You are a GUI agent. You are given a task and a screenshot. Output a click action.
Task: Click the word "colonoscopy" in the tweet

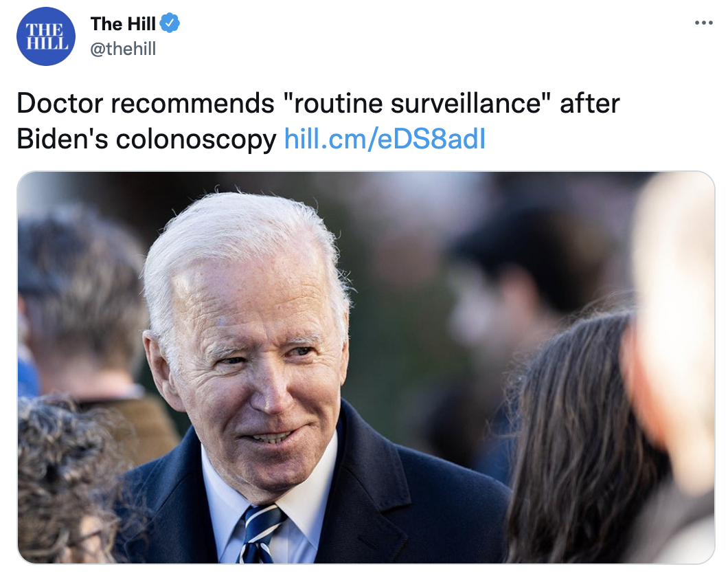click(x=196, y=140)
